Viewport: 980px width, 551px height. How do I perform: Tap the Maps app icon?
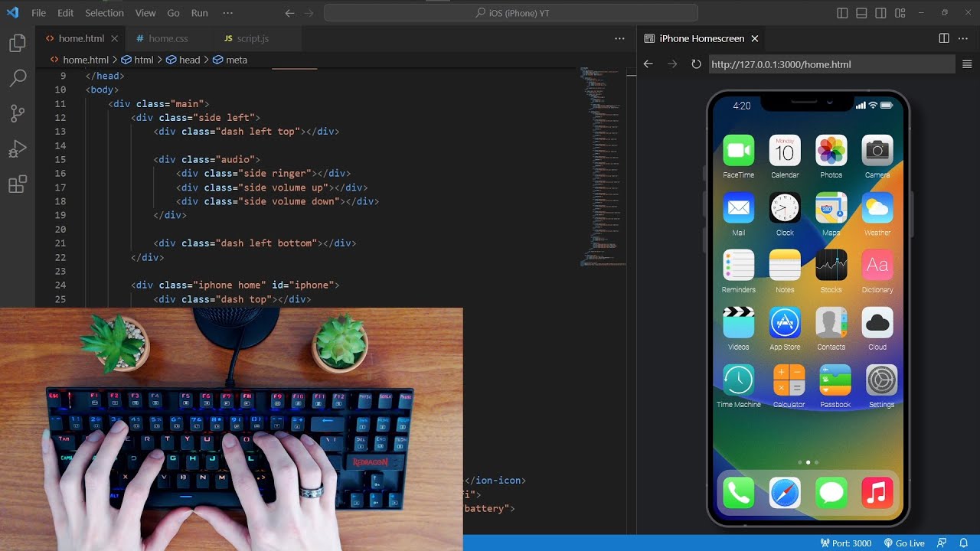(x=831, y=208)
